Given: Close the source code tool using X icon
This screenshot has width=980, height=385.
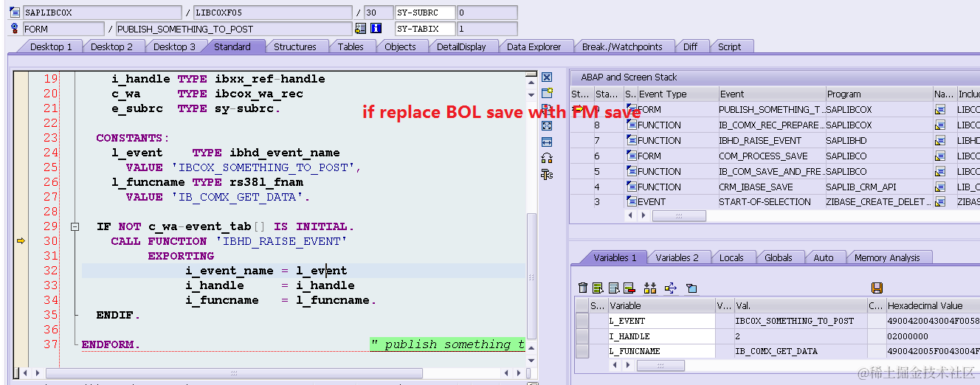Looking at the screenshot, I should click(547, 77).
